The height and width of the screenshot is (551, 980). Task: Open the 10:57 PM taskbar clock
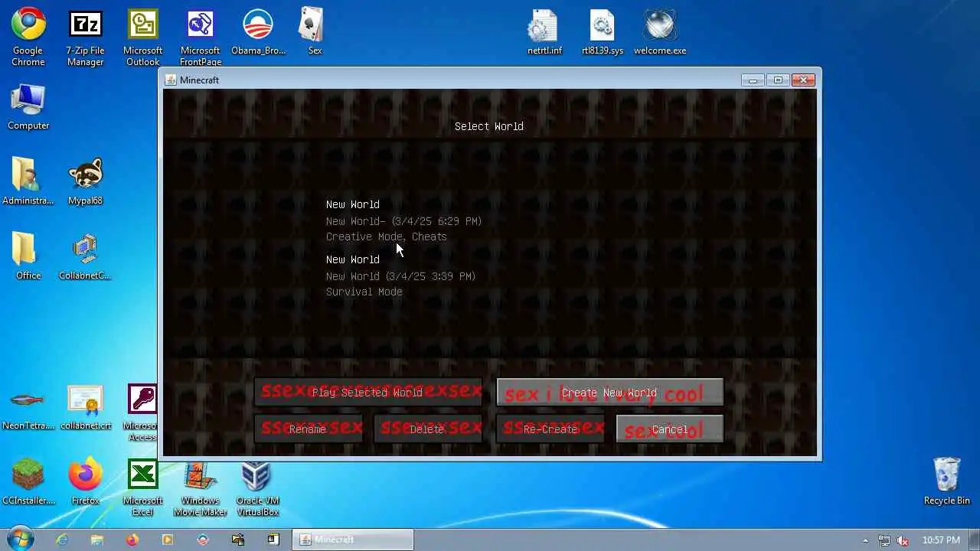[x=941, y=540]
